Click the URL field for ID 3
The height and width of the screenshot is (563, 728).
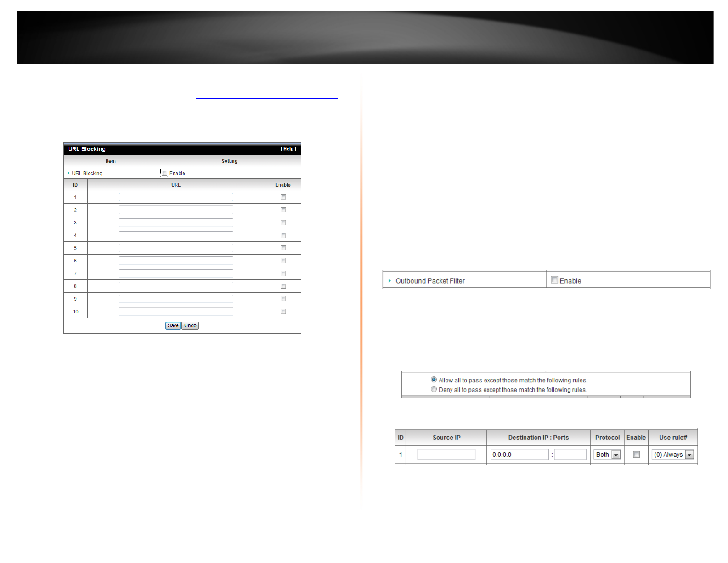(176, 222)
